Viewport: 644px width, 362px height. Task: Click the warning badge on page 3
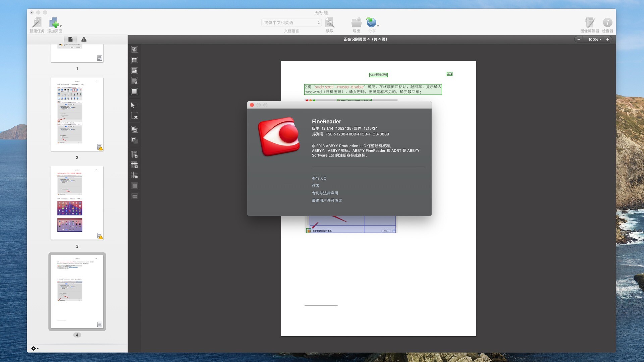[x=100, y=236]
